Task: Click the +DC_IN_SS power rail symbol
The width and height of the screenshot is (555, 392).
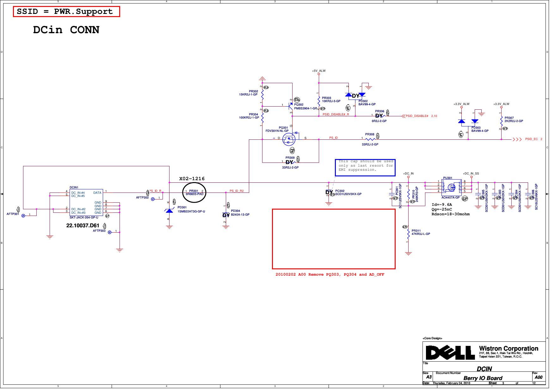Action: coord(471,175)
